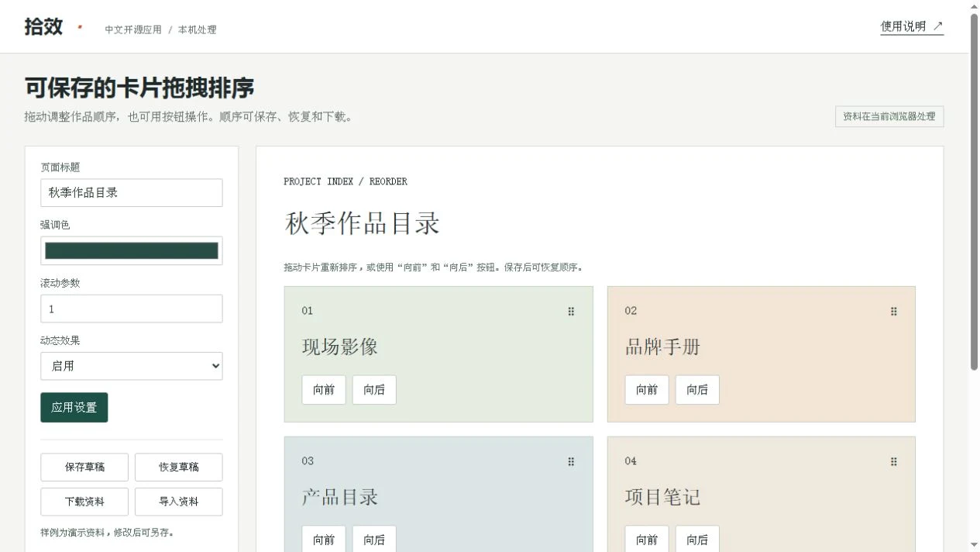Image resolution: width=980 pixels, height=552 pixels.
Task: Click the drag handle on 产品目录 card
Action: point(571,461)
